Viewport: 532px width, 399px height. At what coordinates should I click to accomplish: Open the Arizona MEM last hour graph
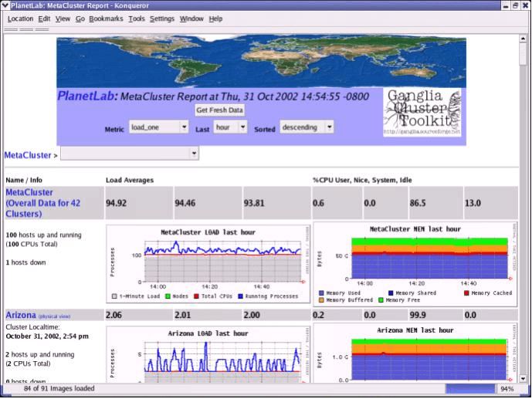[415, 353]
